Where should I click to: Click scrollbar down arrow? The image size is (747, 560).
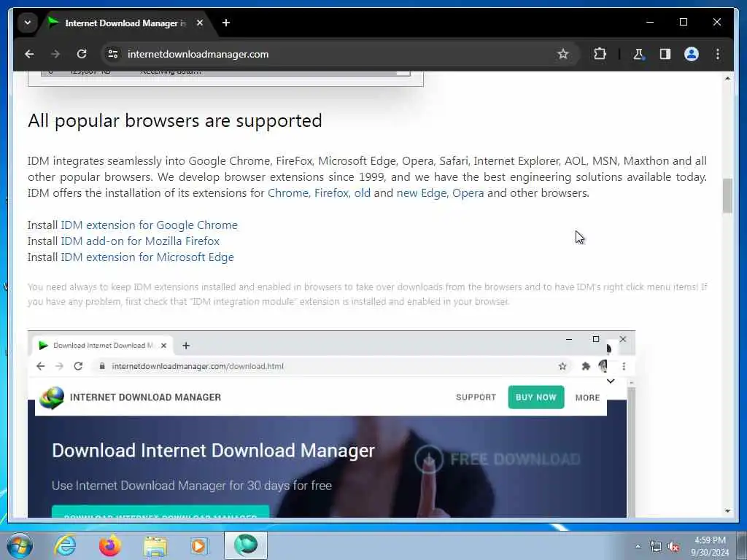[x=727, y=511]
